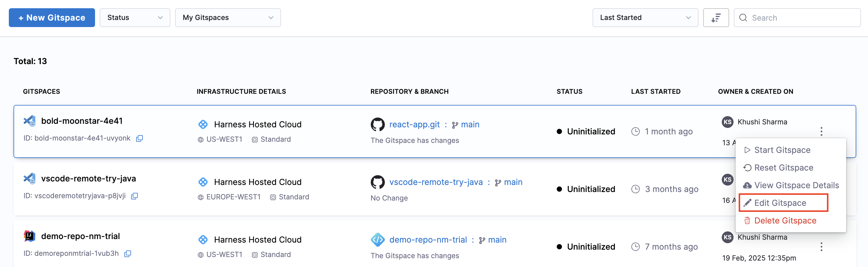
Task: Click the New Gitspace button
Action: (x=52, y=18)
